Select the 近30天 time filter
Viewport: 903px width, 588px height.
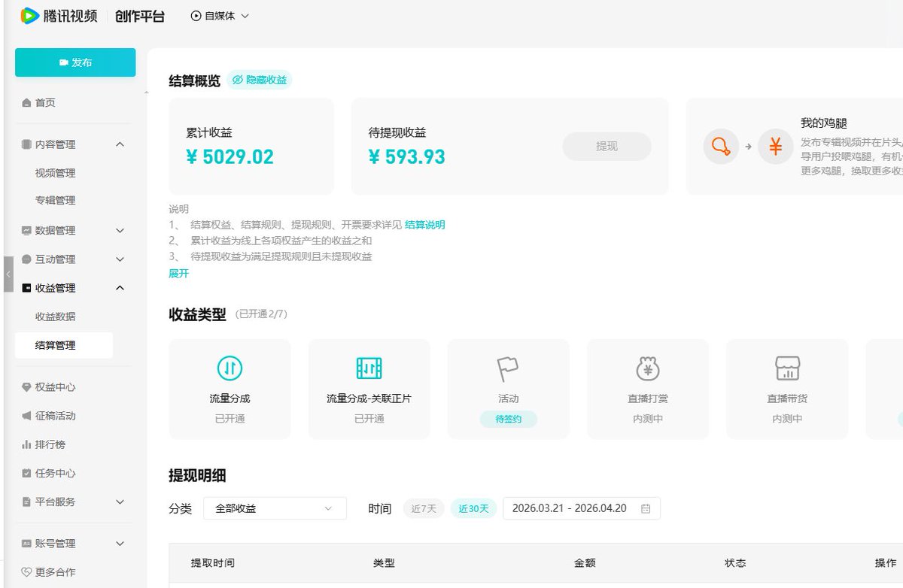tap(473, 509)
